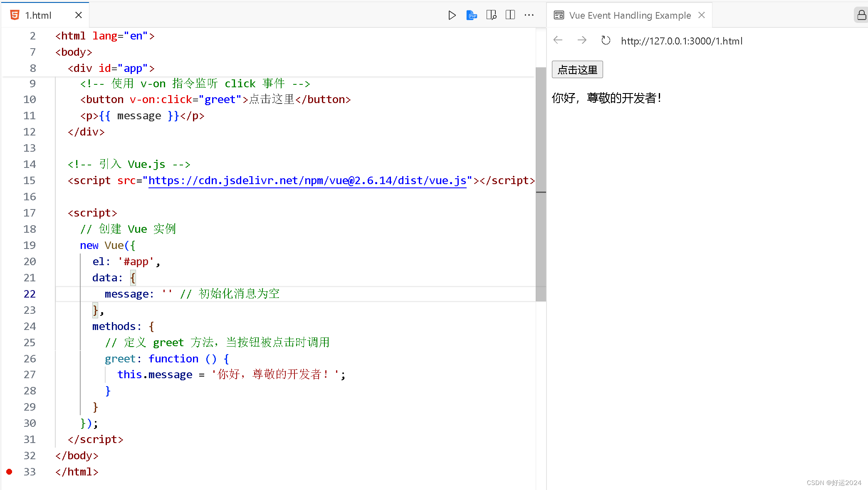Open the editor's more actions ellipsis
The height and width of the screenshot is (490, 868).
click(x=529, y=15)
